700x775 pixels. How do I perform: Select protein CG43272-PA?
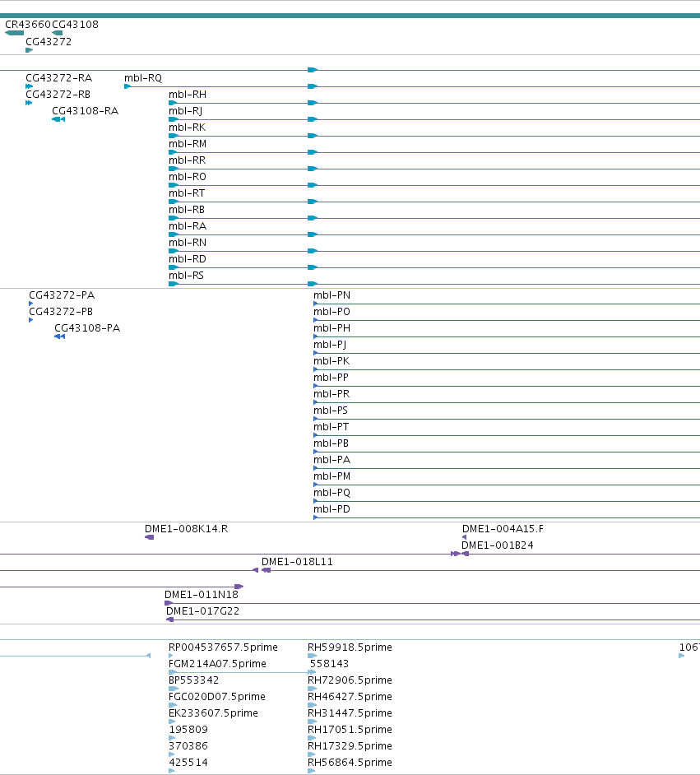tap(62, 295)
